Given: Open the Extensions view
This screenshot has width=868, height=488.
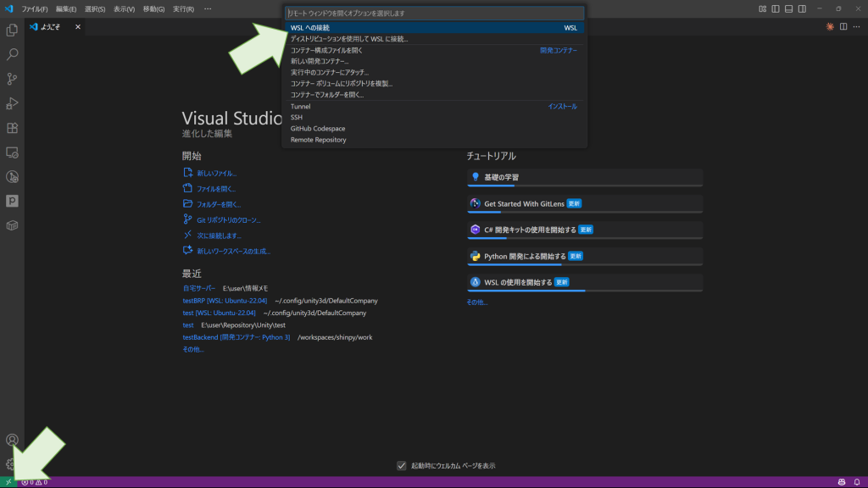Looking at the screenshot, I should (x=12, y=128).
